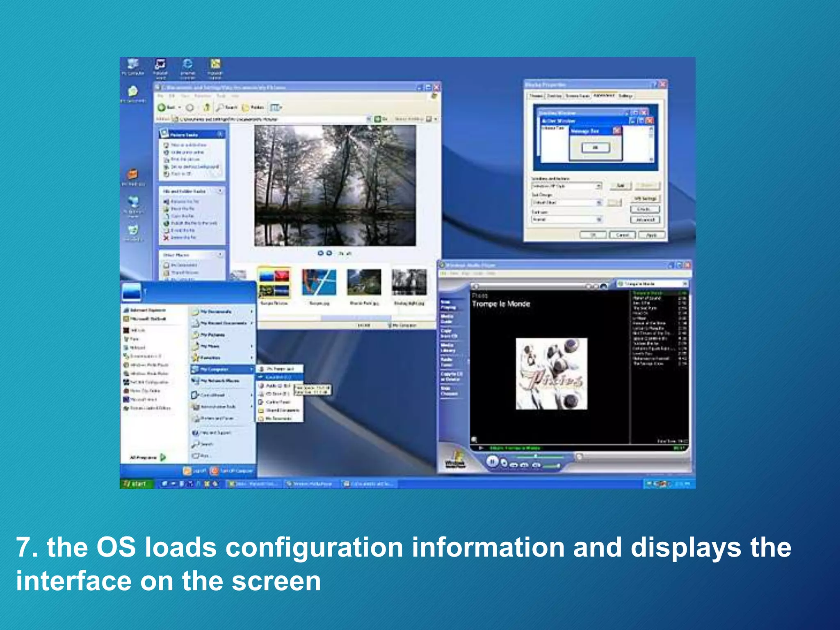Open My Computer desktop icon
840x630 pixels.
133,67
